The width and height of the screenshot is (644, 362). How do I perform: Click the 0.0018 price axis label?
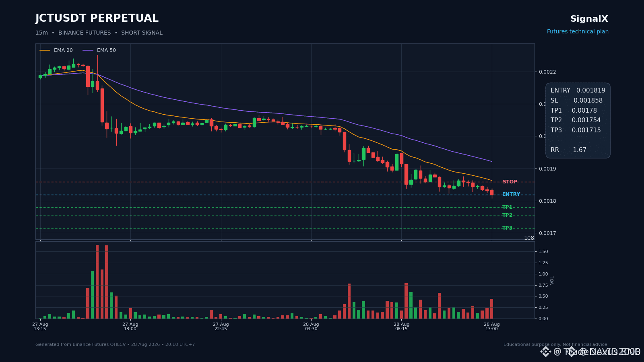point(547,201)
